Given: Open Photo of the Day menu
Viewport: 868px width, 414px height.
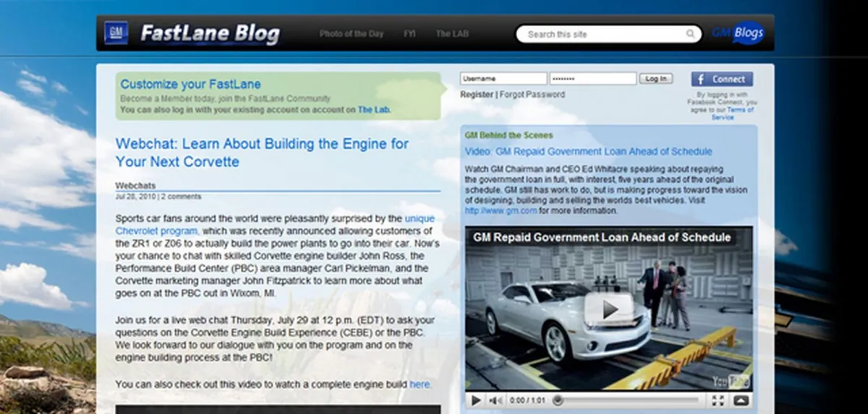Looking at the screenshot, I should [x=352, y=34].
